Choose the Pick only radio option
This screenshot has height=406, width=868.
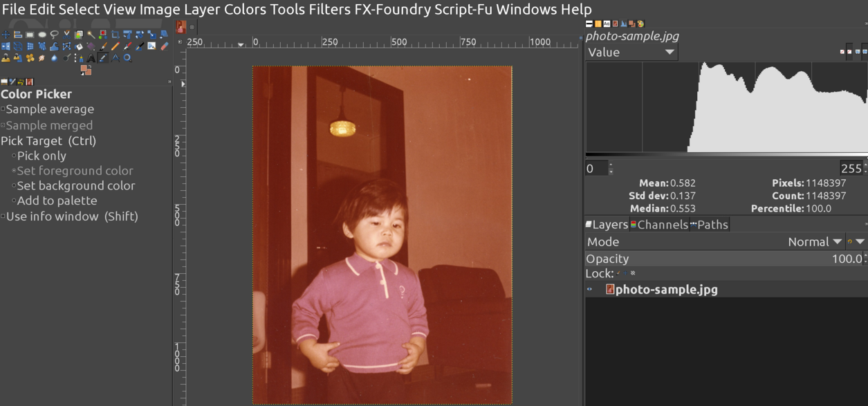pyautogui.click(x=14, y=156)
